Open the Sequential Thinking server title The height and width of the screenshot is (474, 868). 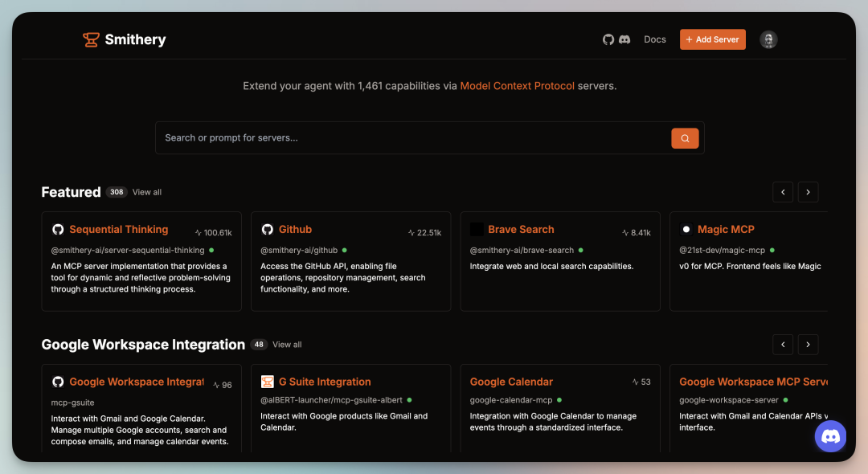(x=118, y=230)
